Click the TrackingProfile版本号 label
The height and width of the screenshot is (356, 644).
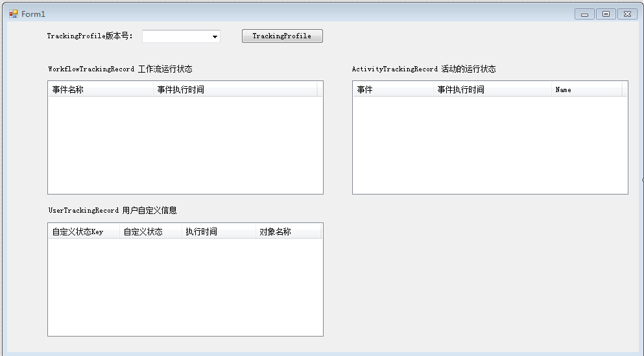(90, 36)
